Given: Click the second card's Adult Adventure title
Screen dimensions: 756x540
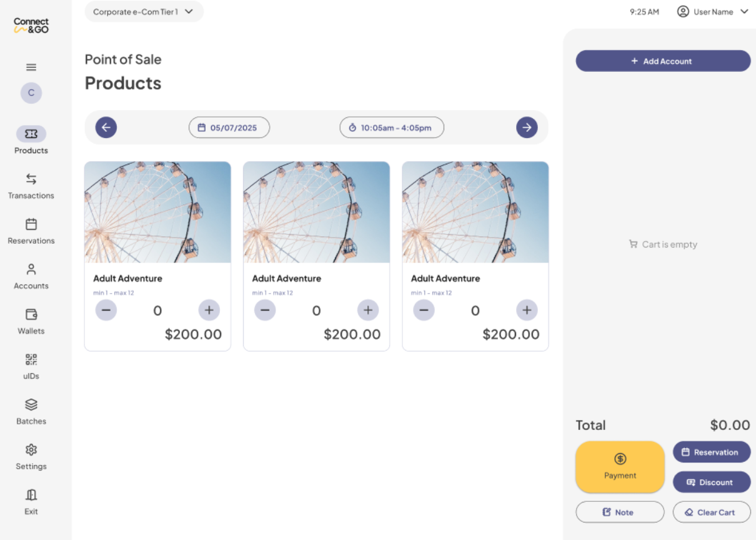Looking at the screenshot, I should [x=287, y=279].
